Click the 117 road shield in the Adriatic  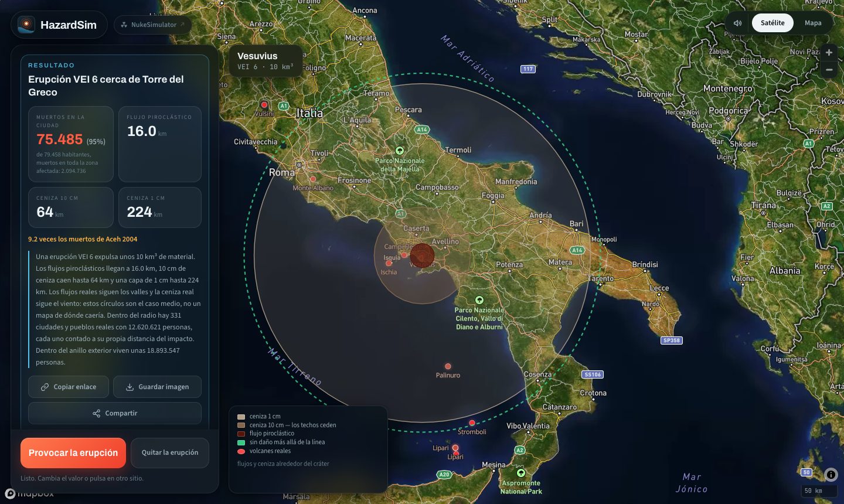tap(528, 69)
